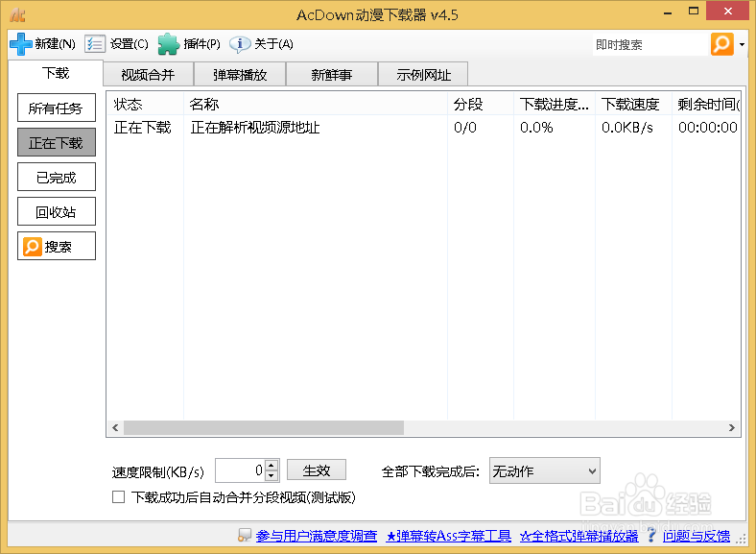Screen dimensions: 756x554
Task: Open the 设置(C) checklist icon
Action: (95, 44)
